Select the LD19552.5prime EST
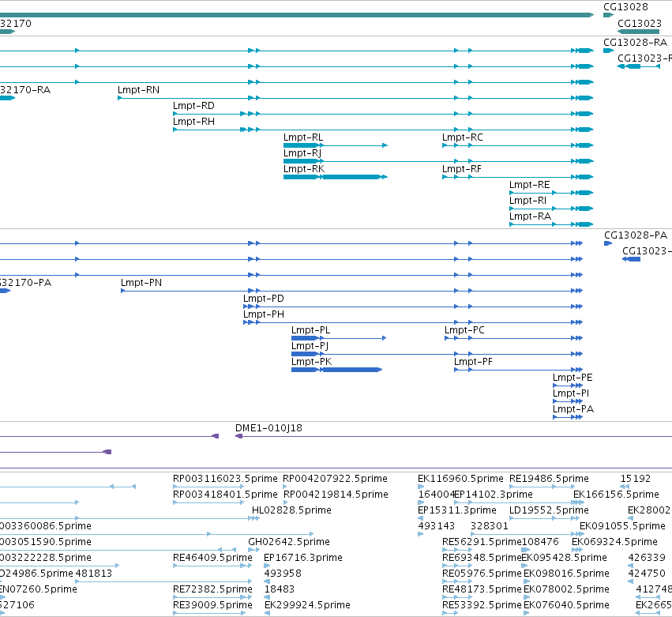672x617 pixels. 542,518
